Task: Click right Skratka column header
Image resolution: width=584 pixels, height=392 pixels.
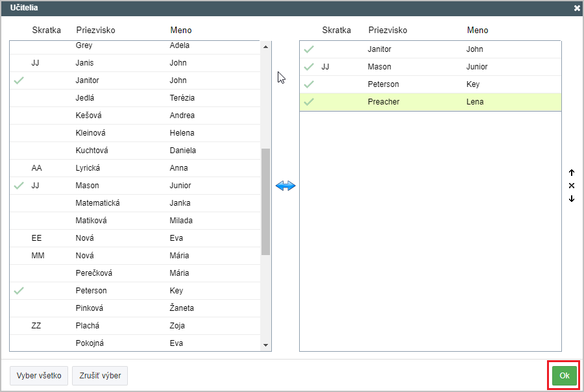Action: (x=336, y=31)
